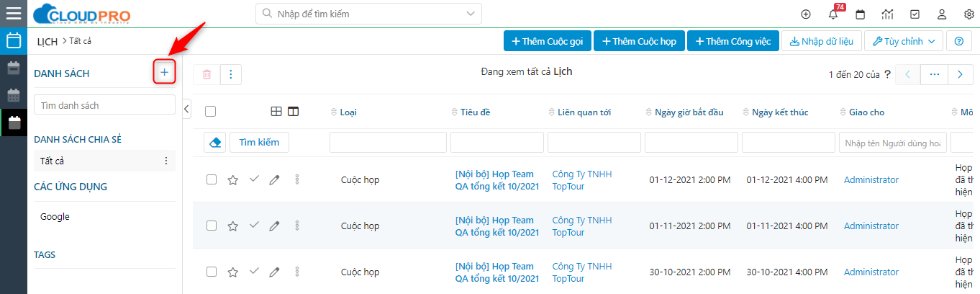The height and width of the screenshot is (294, 980).
Task: Open Google under Các ứng dụng
Action: pyautogui.click(x=55, y=216)
